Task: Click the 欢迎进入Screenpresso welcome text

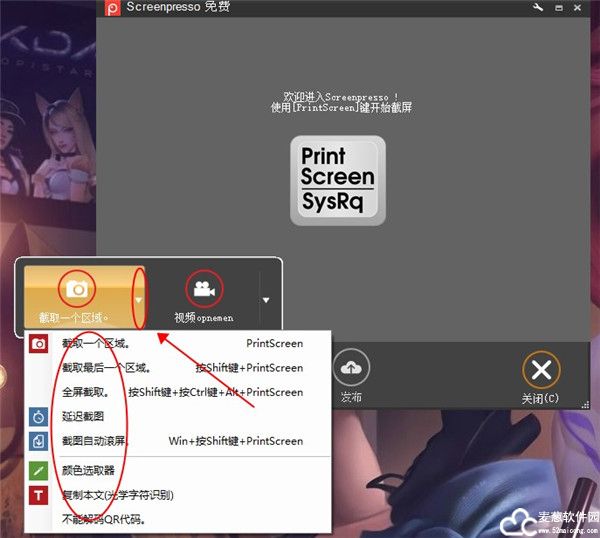Action: pos(341,97)
